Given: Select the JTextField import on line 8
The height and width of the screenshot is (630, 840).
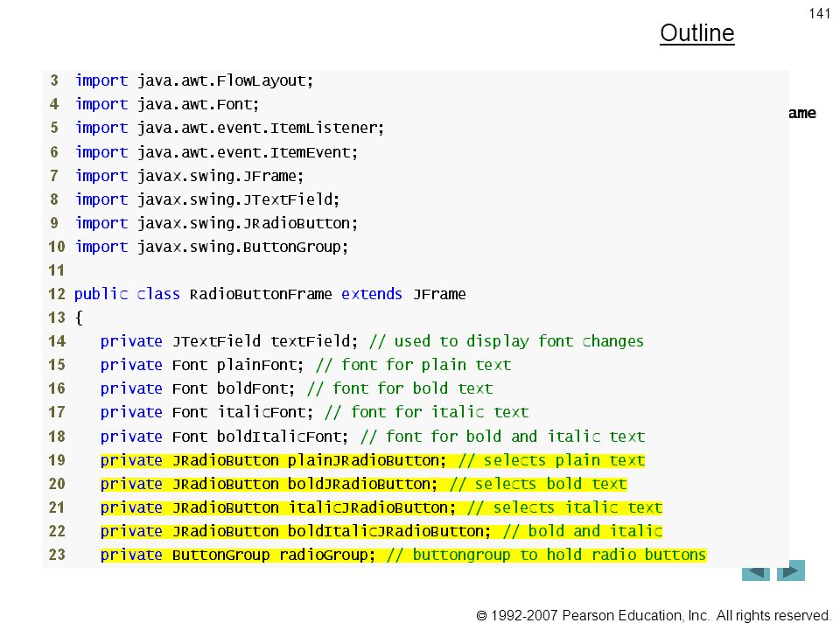Looking at the screenshot, I should 207,199.
